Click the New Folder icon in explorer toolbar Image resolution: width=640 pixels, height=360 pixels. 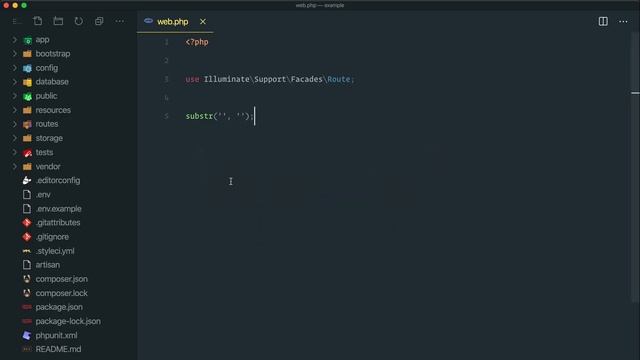(x=58, y=21)
